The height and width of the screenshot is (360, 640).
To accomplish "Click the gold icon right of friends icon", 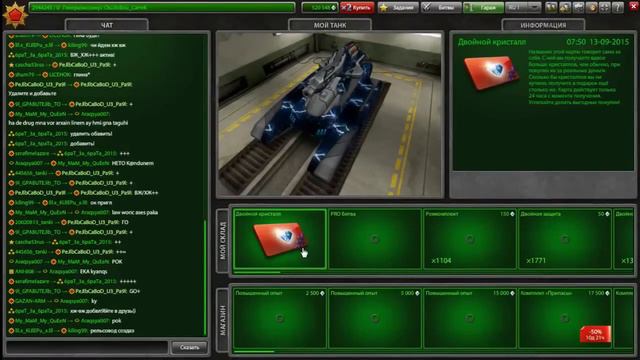I will (565, 7).
